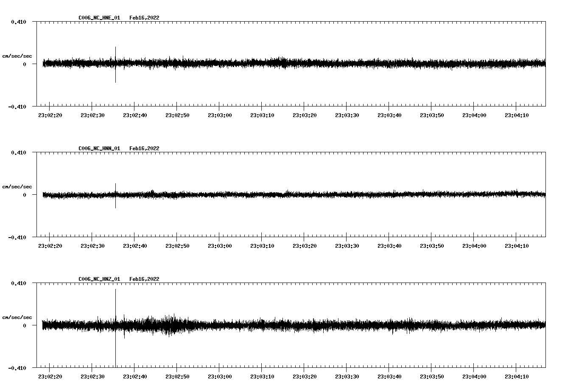Click the 23:03:30 time label under HNE plot
576x392 pixels.
[x=347, y=115]
